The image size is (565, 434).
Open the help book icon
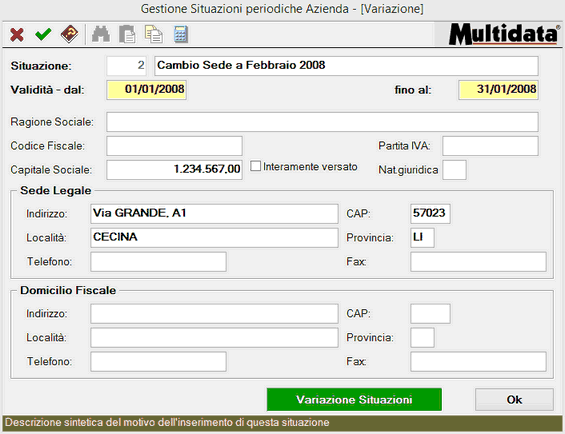[70, 34]
